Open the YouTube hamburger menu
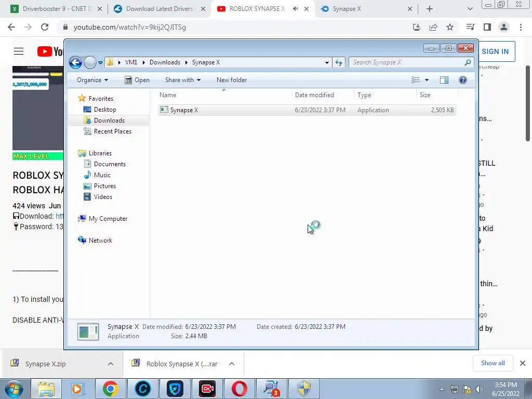 coord(19,51)
